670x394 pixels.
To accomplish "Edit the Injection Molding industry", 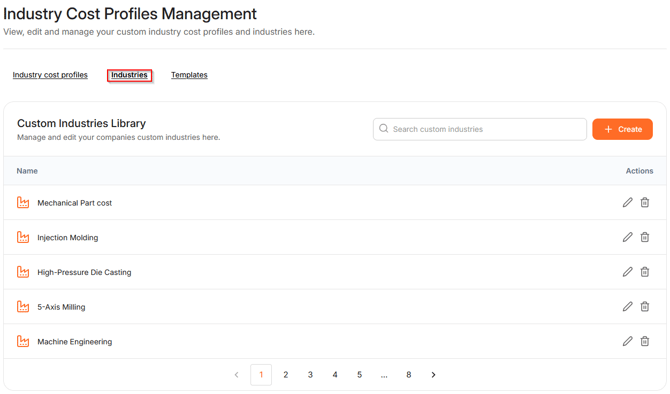I will tap(627, 237).
